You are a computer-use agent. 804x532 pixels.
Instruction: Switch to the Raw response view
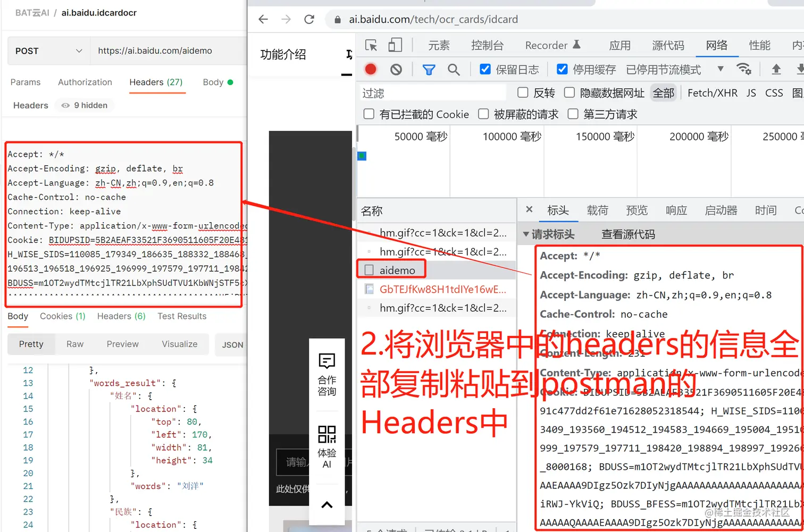75,344
